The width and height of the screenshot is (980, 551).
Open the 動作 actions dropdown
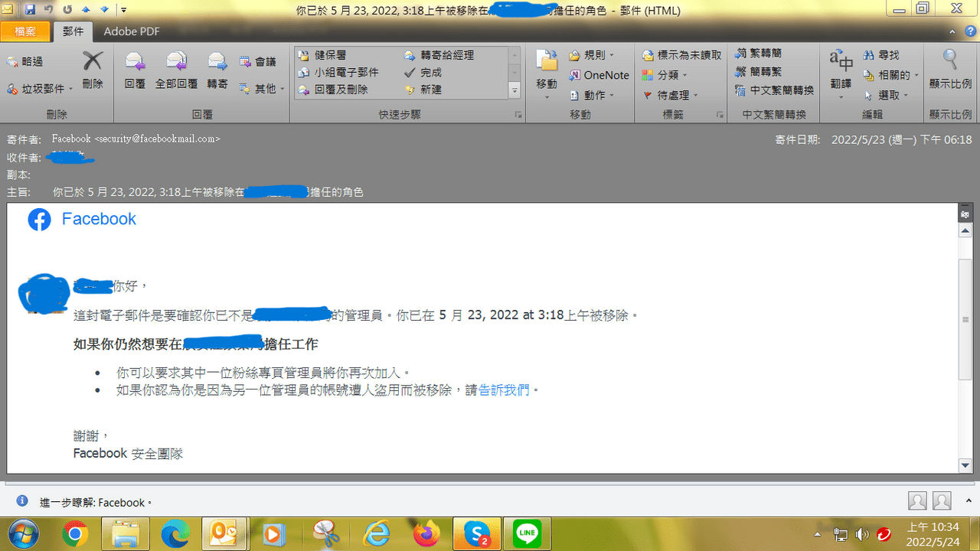tap(591, 95)
